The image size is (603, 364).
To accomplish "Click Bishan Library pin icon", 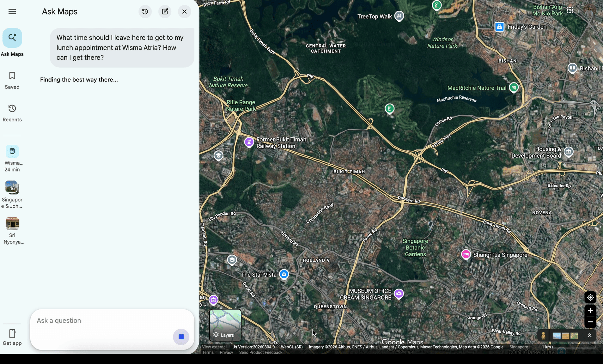I will click(572, 68).
